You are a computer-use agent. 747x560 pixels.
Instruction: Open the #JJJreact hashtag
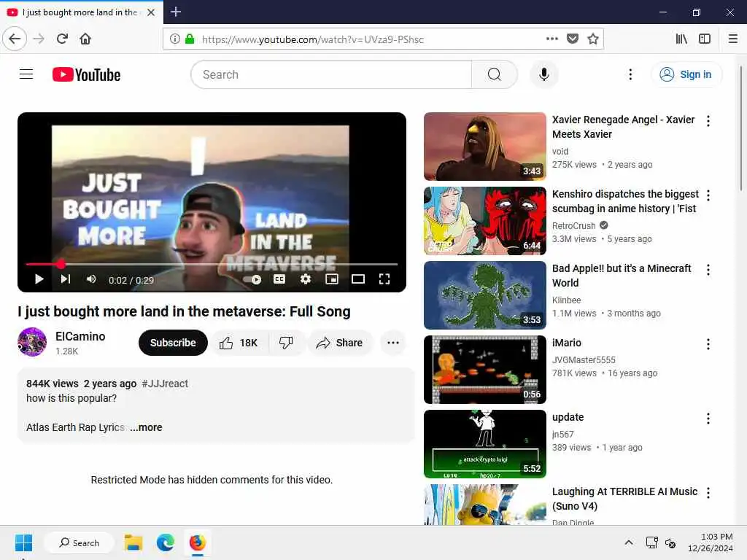pyautogui.click(x=165, y=384)
